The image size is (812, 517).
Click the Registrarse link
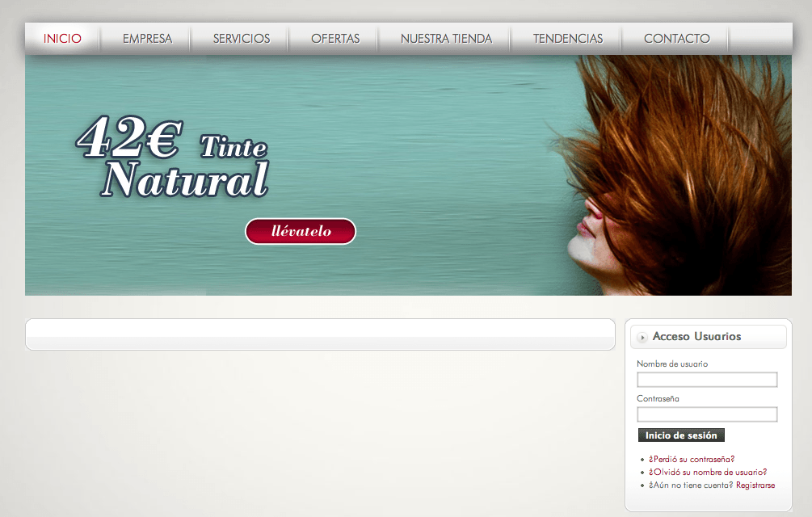tap(755, 485)
